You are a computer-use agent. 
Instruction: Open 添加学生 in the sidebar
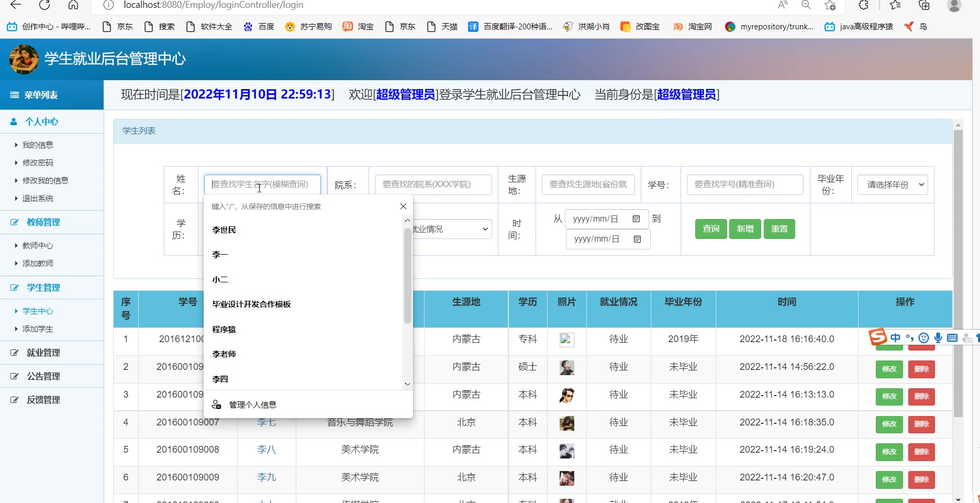click(38, 329)
